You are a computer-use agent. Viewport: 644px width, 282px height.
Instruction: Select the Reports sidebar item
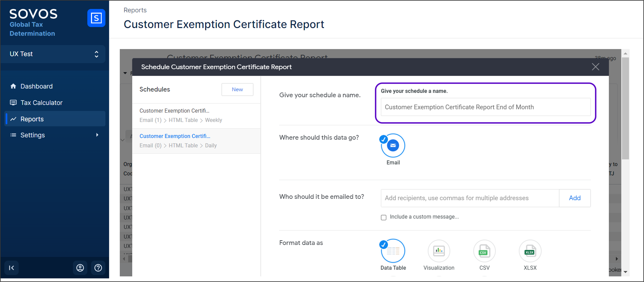(32, 119)
